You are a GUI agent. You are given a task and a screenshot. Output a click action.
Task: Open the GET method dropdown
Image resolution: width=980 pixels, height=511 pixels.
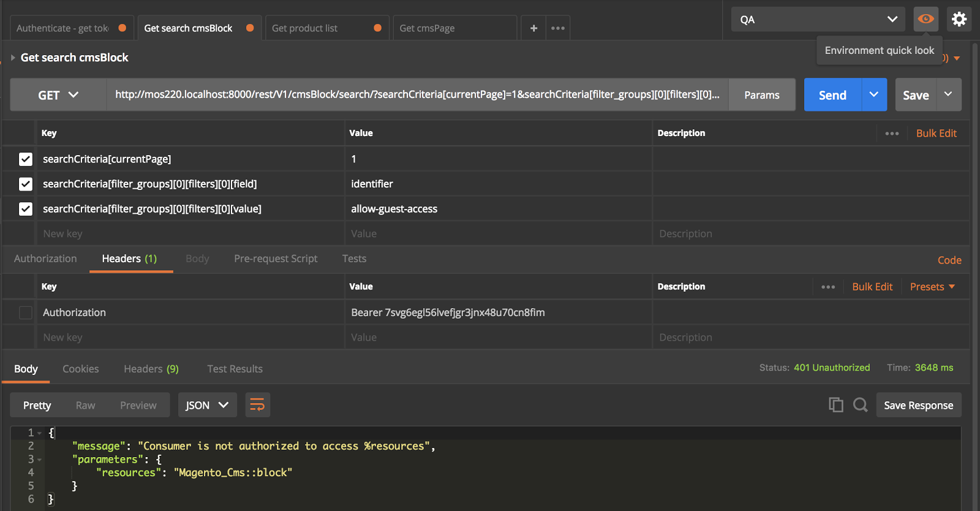(x=58, y=95)
